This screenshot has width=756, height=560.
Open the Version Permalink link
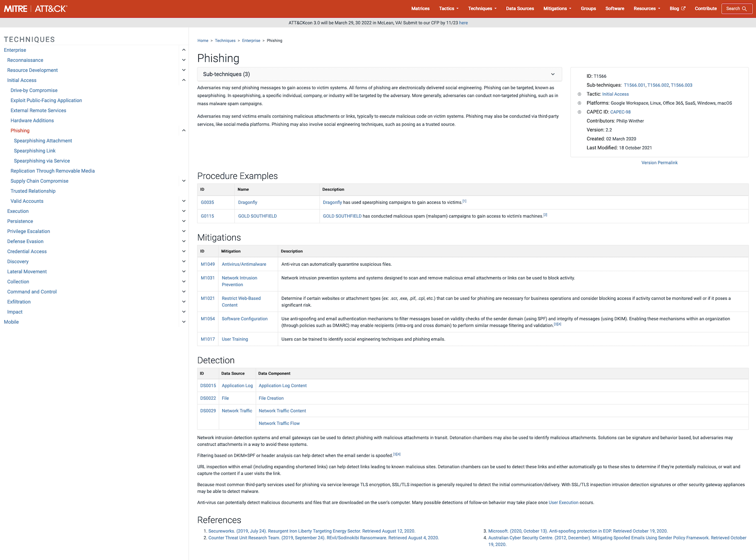(x=659, y=163)
